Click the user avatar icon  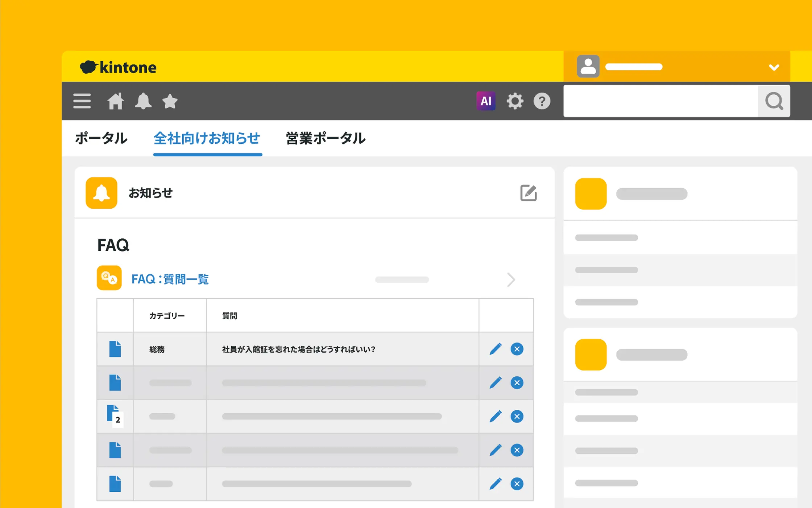(588, 66)
